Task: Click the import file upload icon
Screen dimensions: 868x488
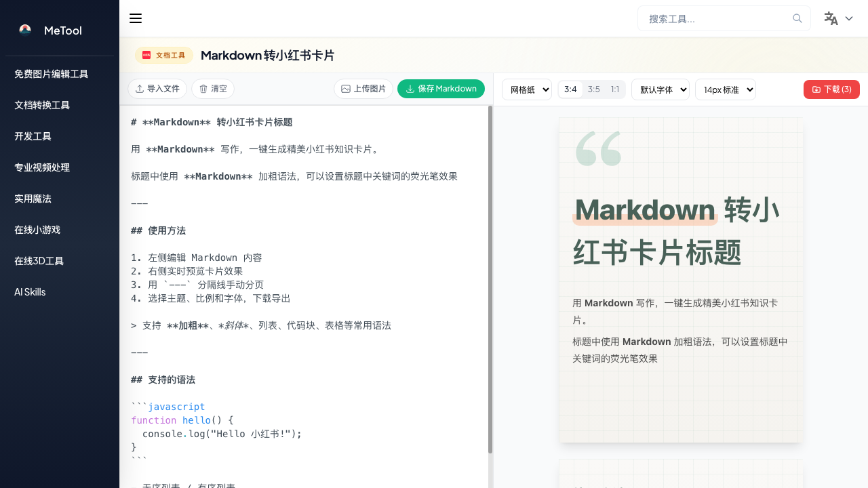Action: coord(140,88)
